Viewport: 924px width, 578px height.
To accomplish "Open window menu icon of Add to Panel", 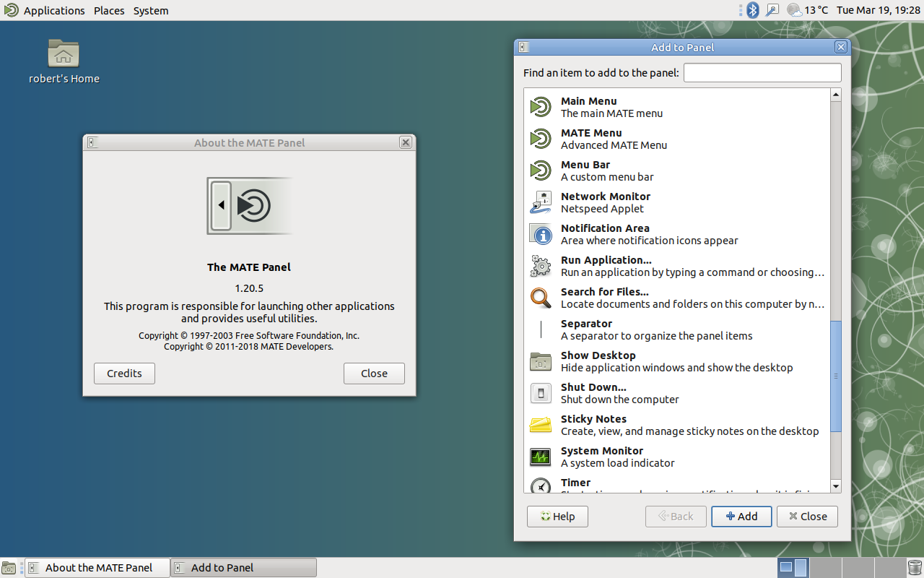I will click(523, 48).
